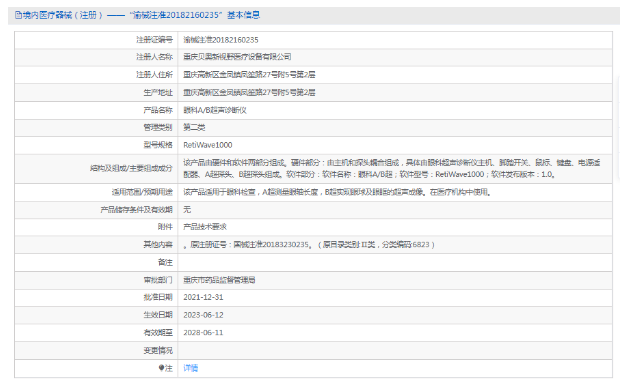Click the 生产地址 address value

(249, 92)
